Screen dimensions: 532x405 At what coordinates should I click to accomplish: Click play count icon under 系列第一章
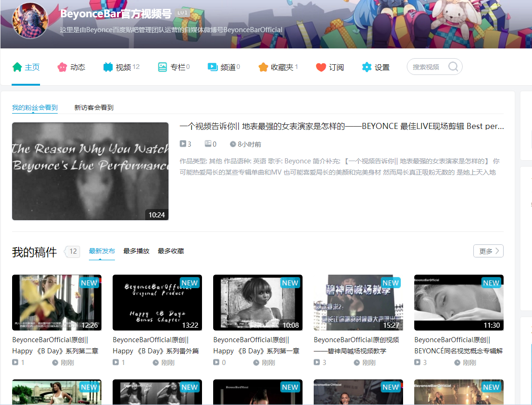216,362
